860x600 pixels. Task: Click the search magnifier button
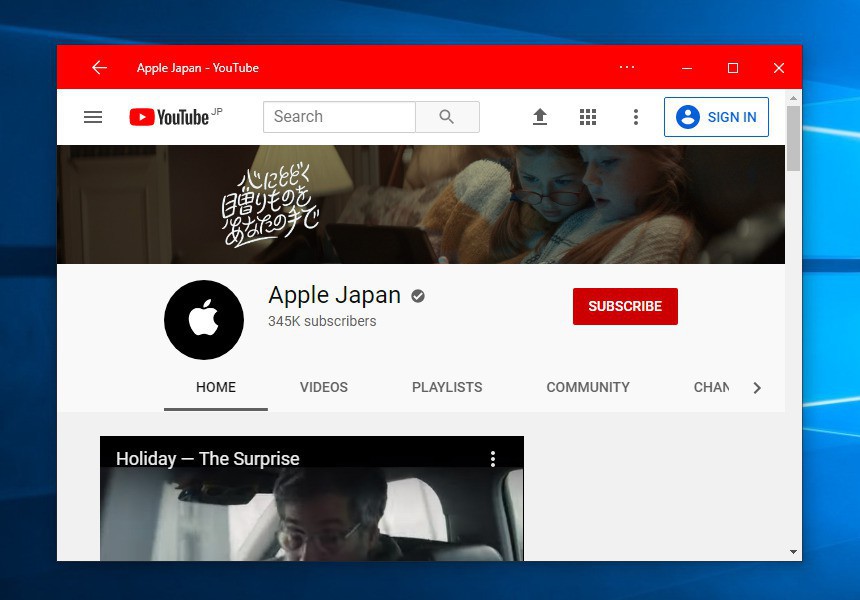tap(447, 117)
